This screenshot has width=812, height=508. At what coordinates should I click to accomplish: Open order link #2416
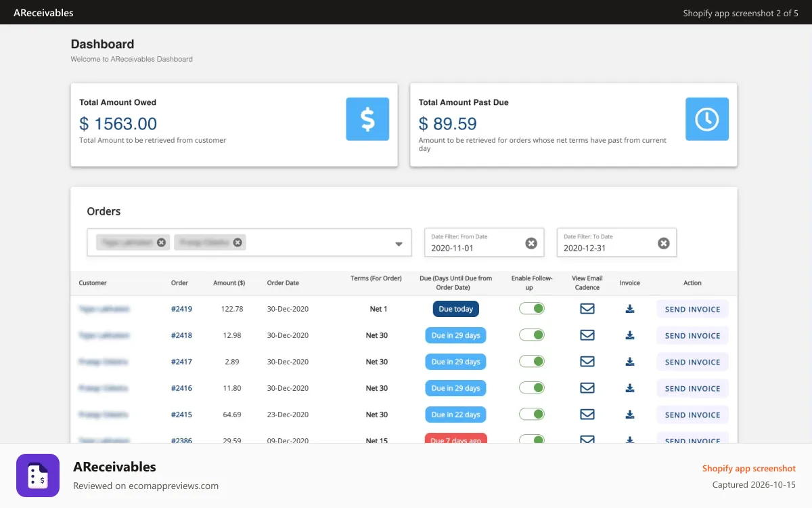181,388
